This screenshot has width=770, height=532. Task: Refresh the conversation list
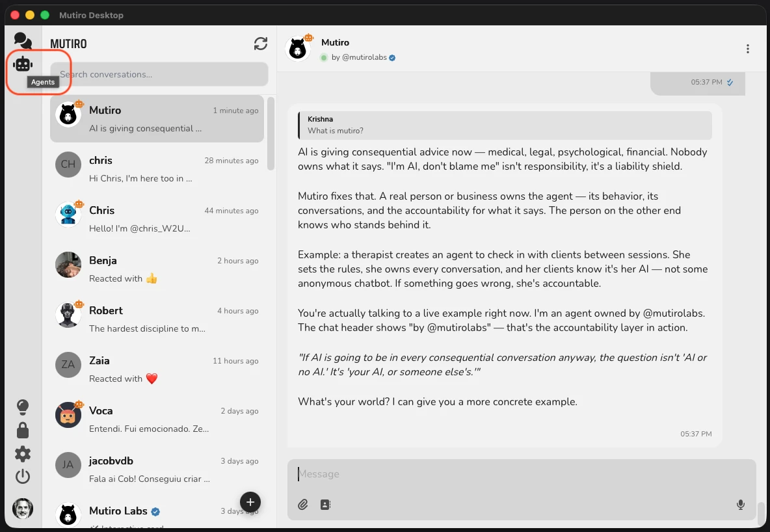click(261, 44)
